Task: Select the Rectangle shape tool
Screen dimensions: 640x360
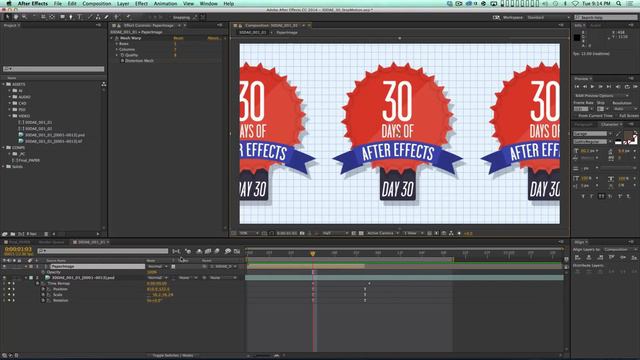Action: (62, 17)
